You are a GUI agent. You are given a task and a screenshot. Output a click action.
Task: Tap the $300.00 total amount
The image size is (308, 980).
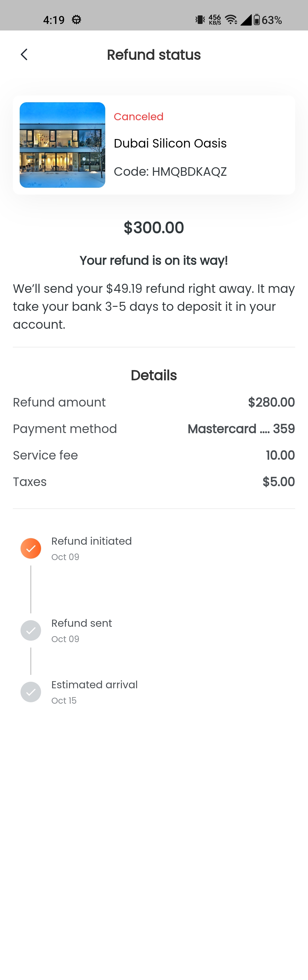[154, 228]
